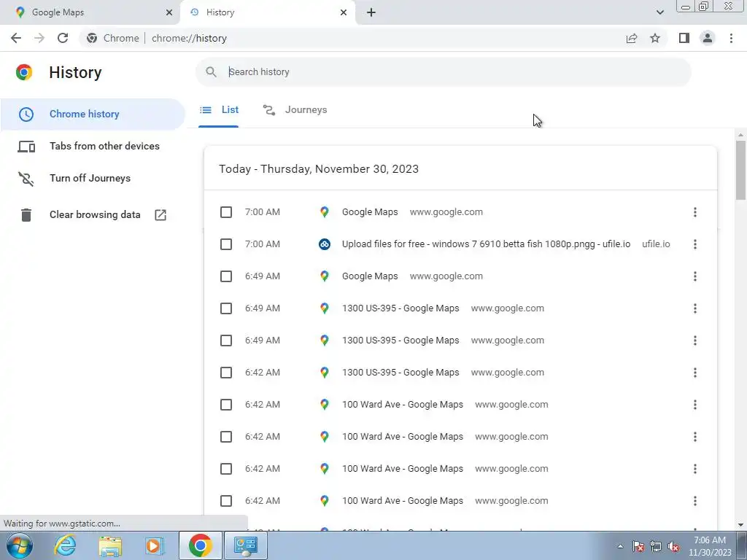Viewport: 747px width, 560px height.
Task: Close the History tab
Action: pos(344,12)
